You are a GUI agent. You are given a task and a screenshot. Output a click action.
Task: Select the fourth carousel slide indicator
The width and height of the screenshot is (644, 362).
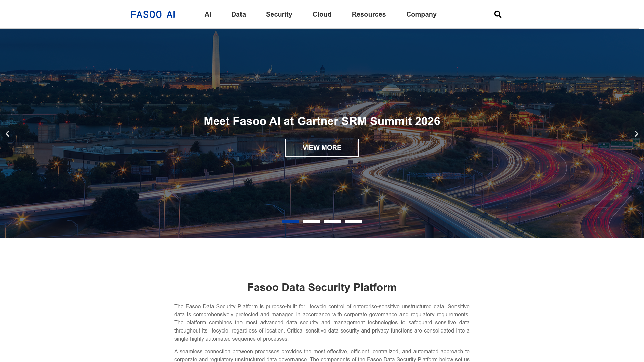tap(353, 221)
